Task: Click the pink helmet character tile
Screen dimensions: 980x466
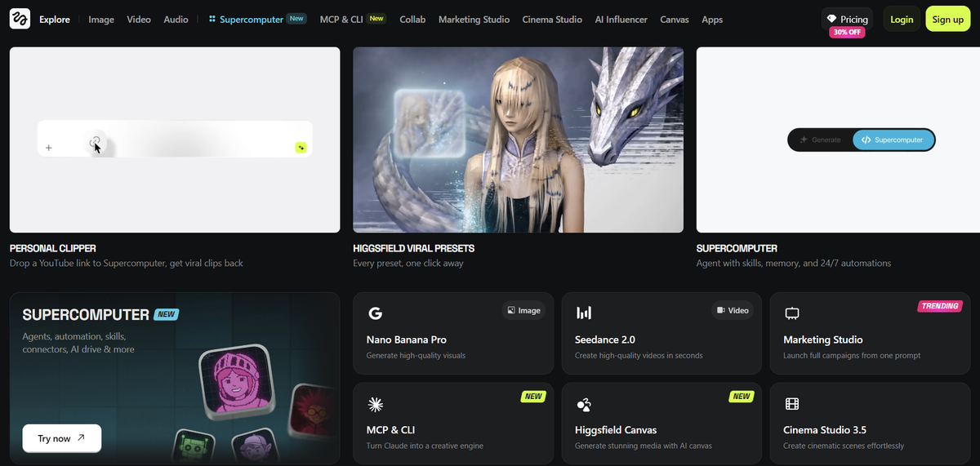Action: [238, 381]
